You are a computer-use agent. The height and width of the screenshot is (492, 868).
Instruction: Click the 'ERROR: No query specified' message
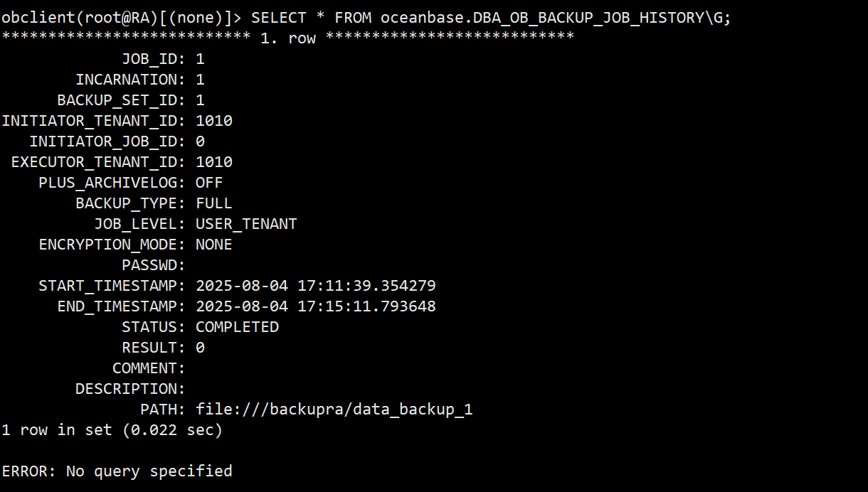coord(117,471)
